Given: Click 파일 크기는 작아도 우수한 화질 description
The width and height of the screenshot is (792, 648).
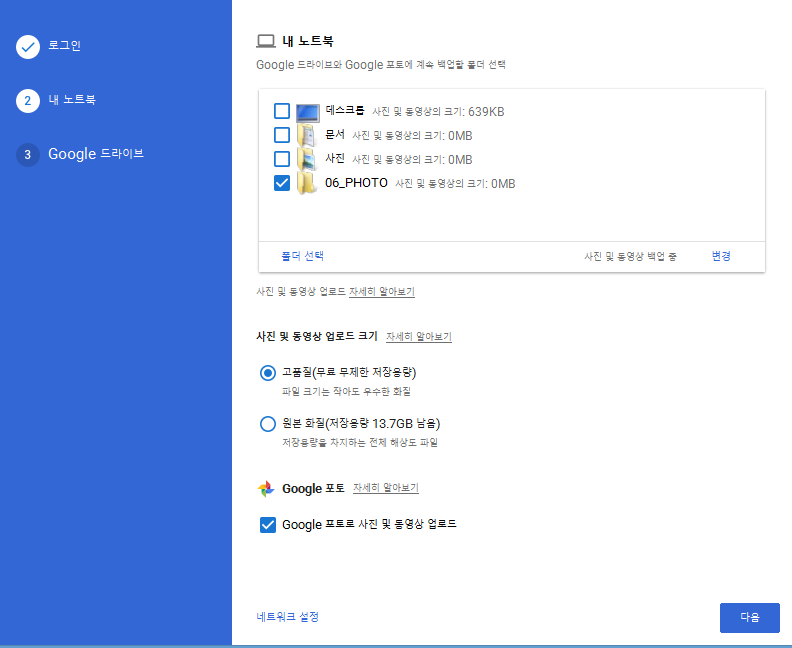Looking at the screenshot, I should 346,391.
